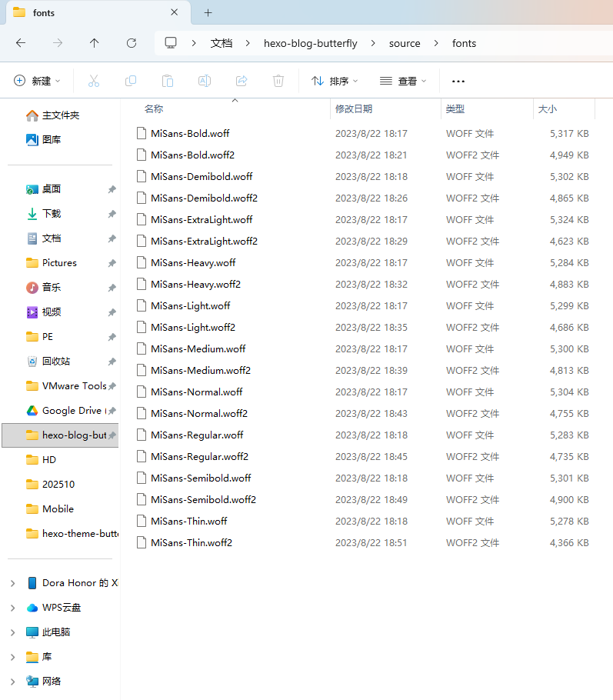Viewport: 613px width, 700px height.
Task: Navigate to hexo-blog-butterfly in breadcrumb
Action: point(310,43)
